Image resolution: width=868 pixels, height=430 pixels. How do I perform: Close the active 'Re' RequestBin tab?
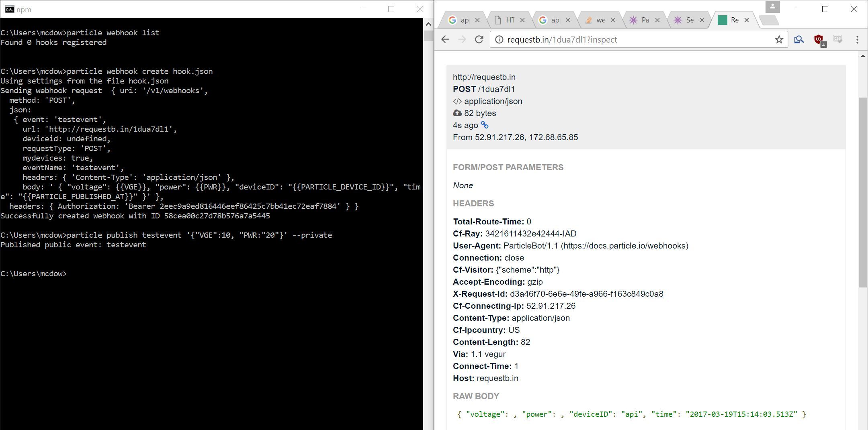(747, 20)
